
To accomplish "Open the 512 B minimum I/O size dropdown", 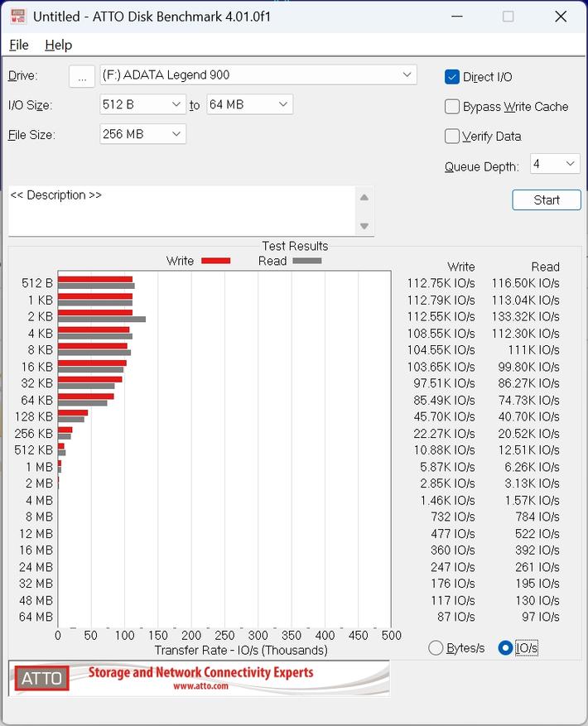I will coord(142,104).
